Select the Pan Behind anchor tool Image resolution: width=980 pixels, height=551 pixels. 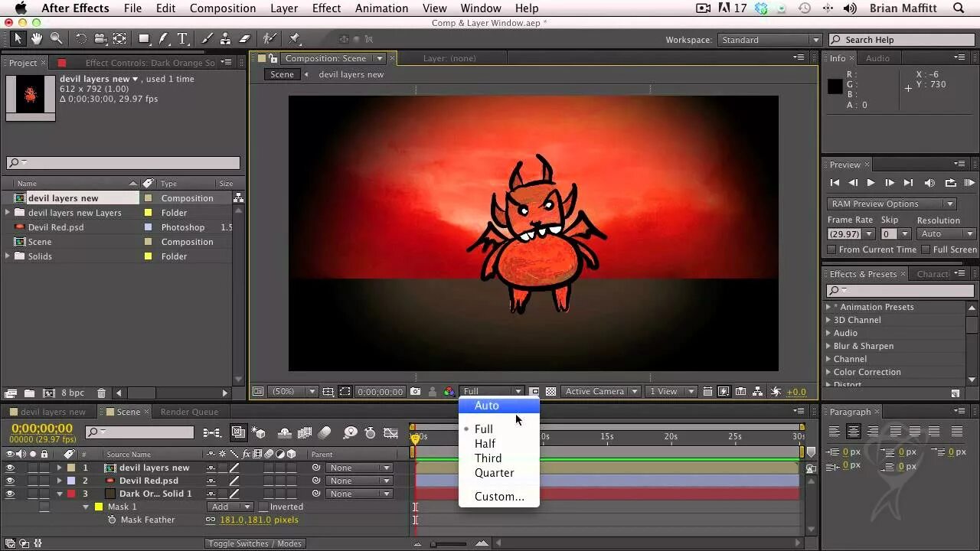pos(120,38)
